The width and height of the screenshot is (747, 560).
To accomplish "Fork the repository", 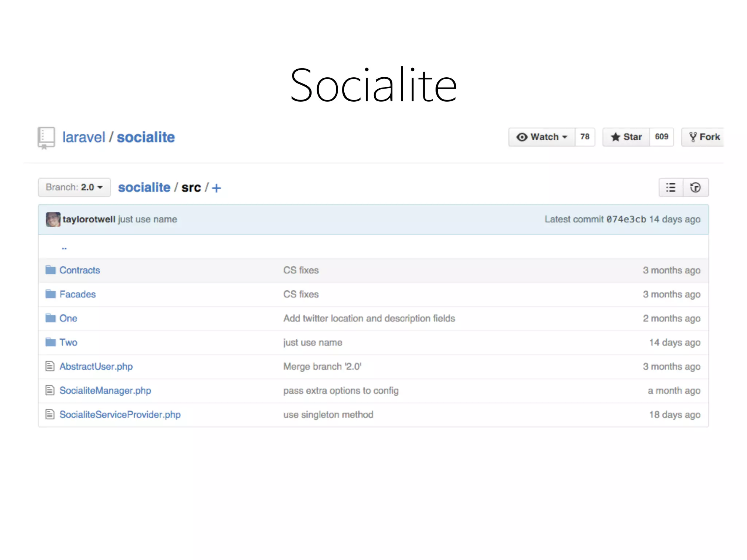I will (703, 137).
